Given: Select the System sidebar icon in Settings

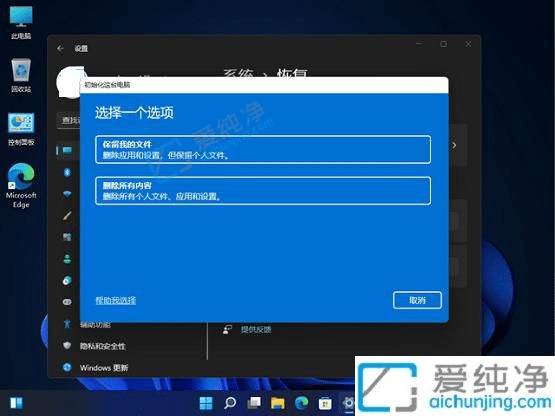Looking at the screenshot, I should 67,150.
